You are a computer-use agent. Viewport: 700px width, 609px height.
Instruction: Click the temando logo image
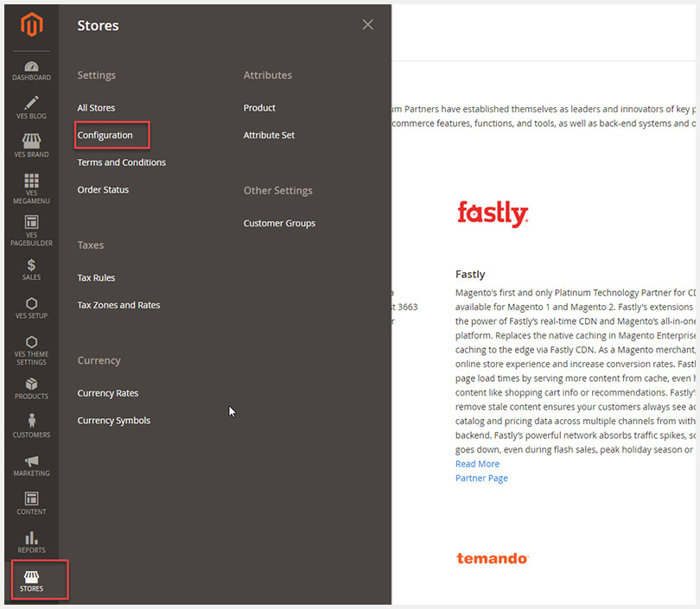point(493,559)
